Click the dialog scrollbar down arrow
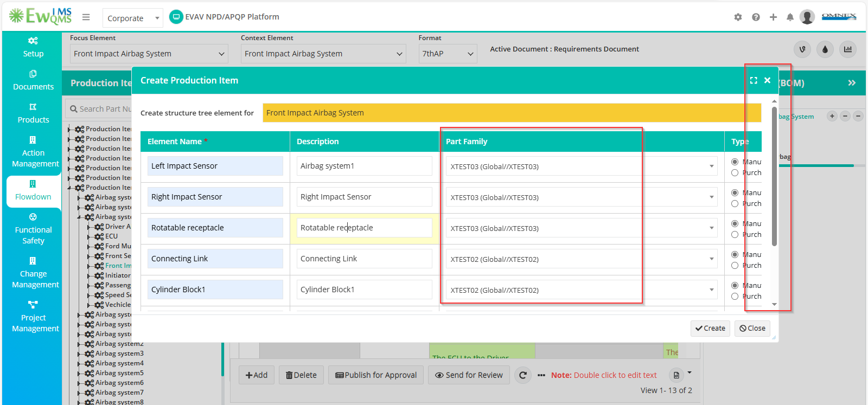 [x=774, y=304]
